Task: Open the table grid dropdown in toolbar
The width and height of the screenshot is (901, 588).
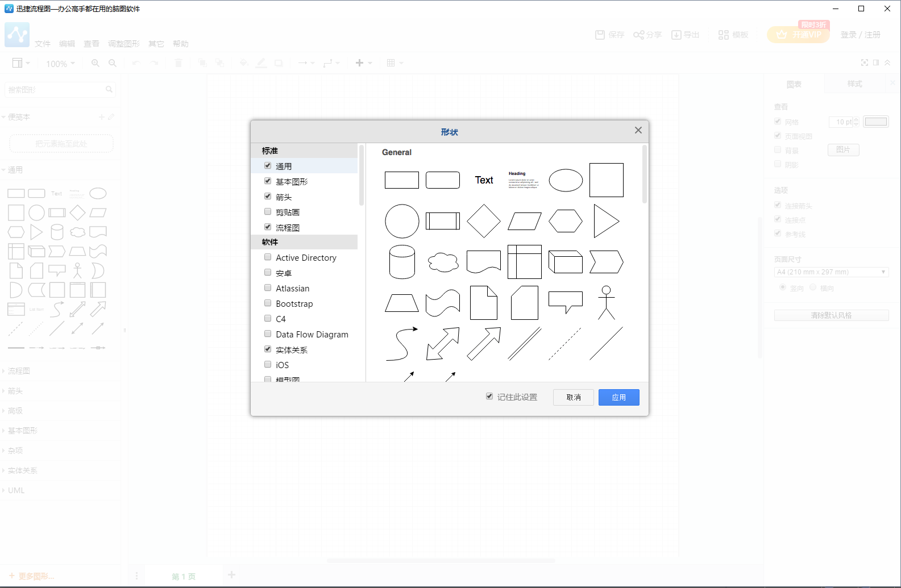Action: coord(395,63)
